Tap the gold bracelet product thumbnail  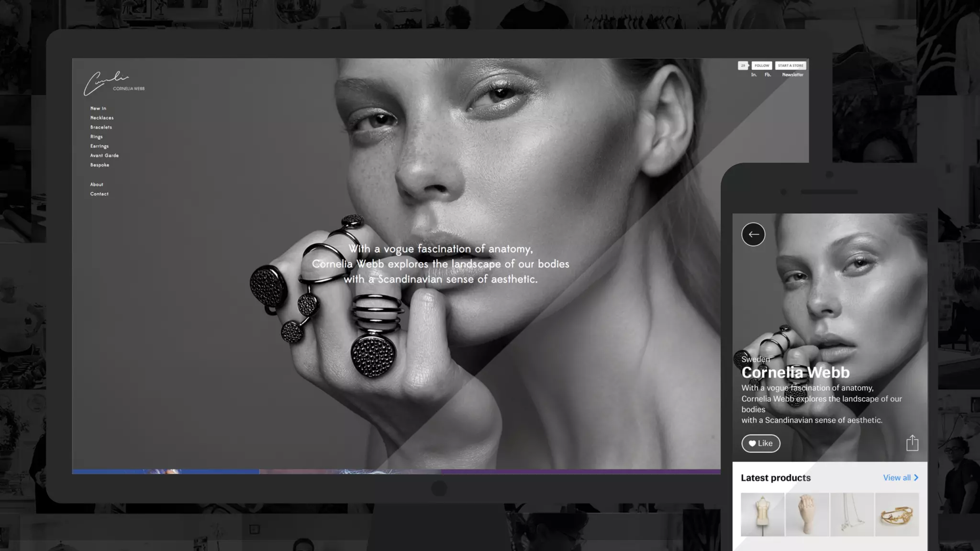coord(897,515)
